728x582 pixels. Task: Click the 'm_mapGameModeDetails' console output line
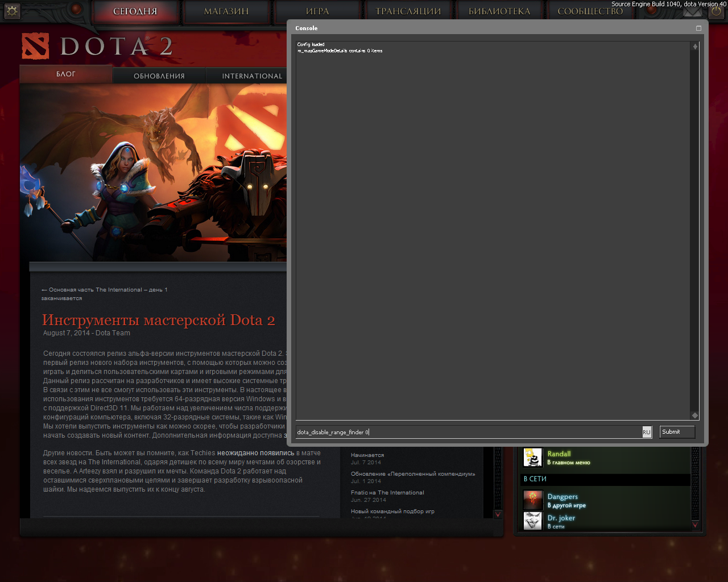[x=340, y=51]
